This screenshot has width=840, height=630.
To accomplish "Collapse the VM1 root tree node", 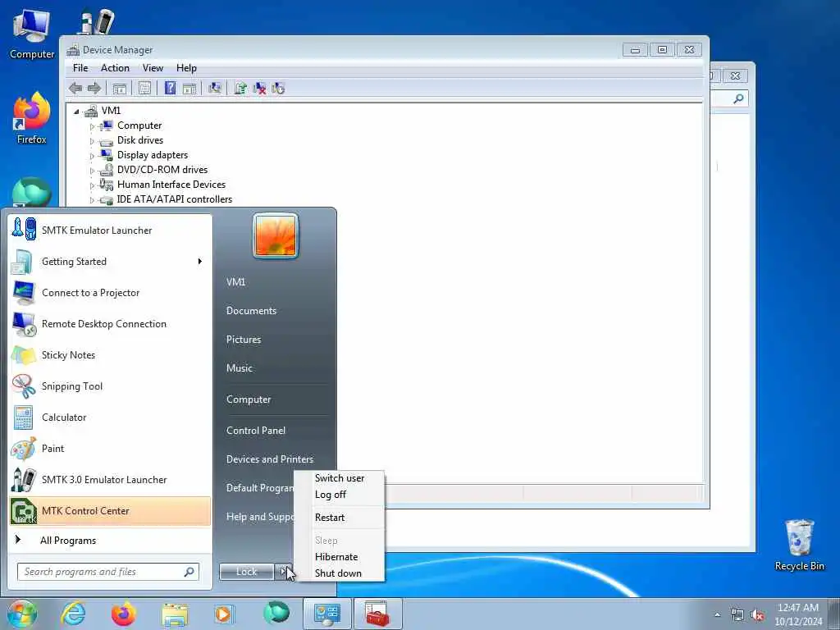I will pos(76,112).
